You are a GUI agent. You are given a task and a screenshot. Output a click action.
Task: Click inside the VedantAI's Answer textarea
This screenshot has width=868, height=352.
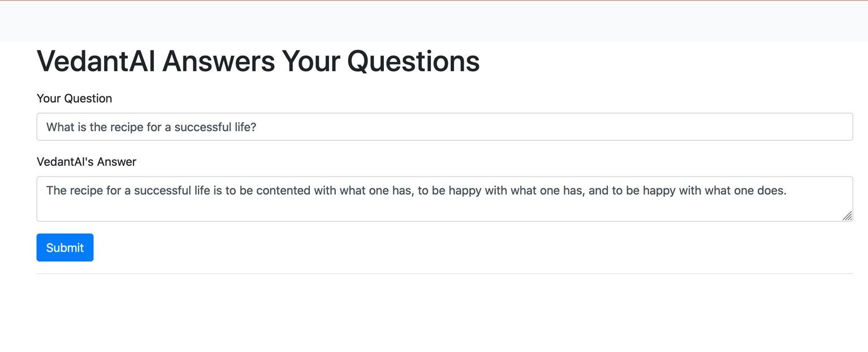pos(444,199)
